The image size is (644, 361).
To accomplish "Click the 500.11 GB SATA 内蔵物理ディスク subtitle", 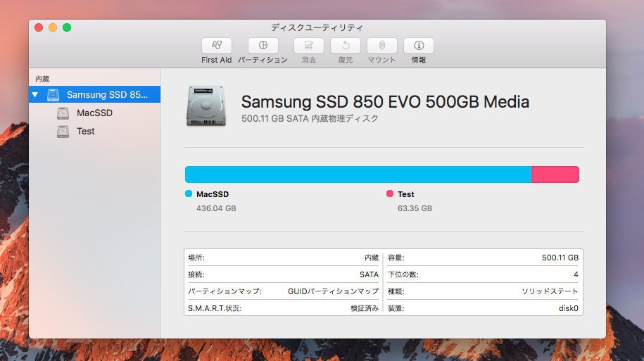I will 310,118.
